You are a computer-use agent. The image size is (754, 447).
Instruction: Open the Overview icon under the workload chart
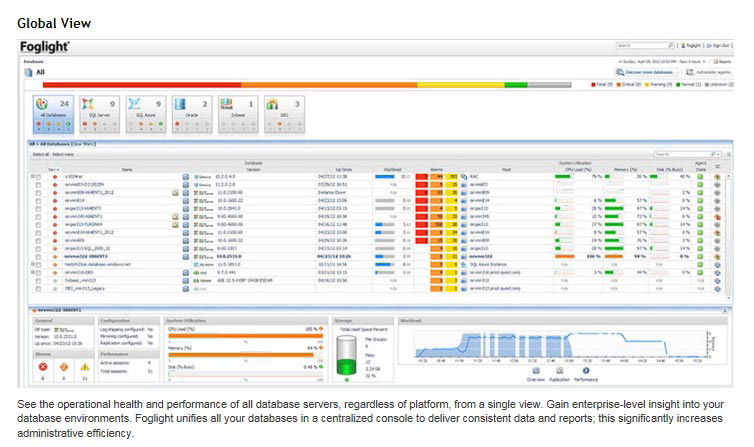point(536,371)
